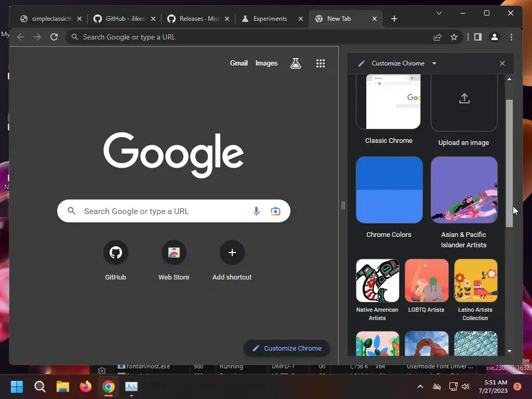Open the tab search chevron
This screenshot has height=399, width=532.
[x=439, y=13]
